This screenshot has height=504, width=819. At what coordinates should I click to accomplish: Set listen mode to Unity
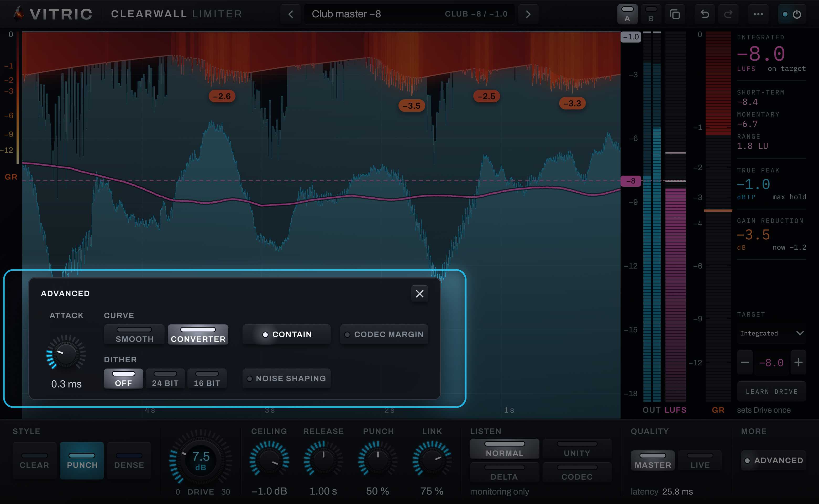pos(577,449)
